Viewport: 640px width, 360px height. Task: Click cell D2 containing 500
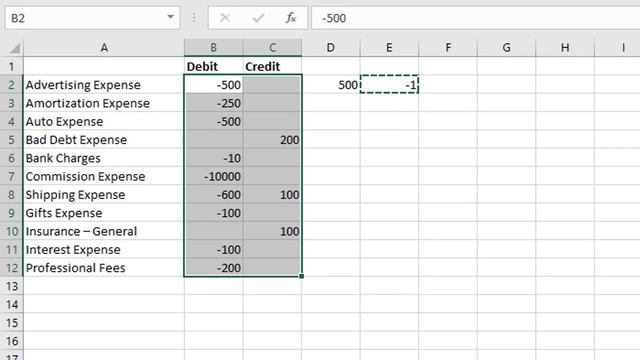tap(331, 84)
